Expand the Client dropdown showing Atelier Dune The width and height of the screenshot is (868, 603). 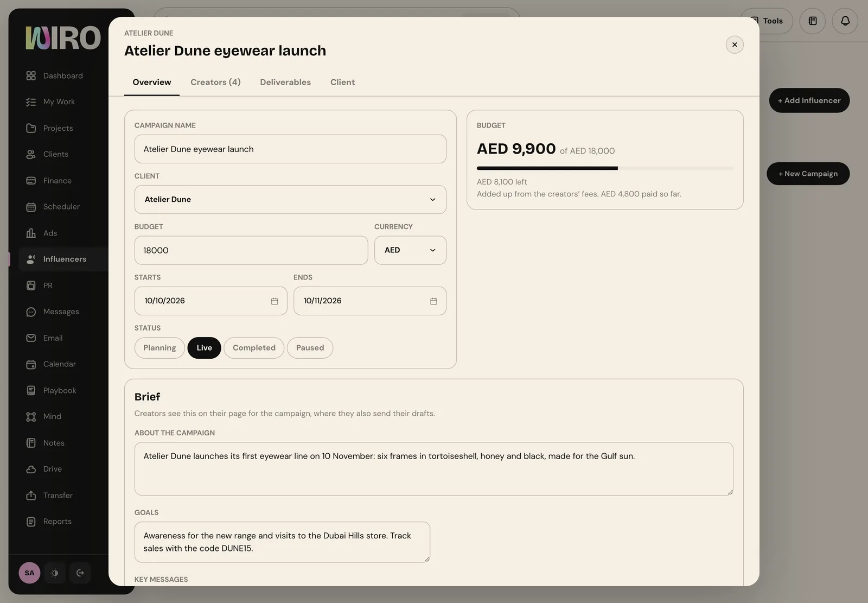[290, 200]
